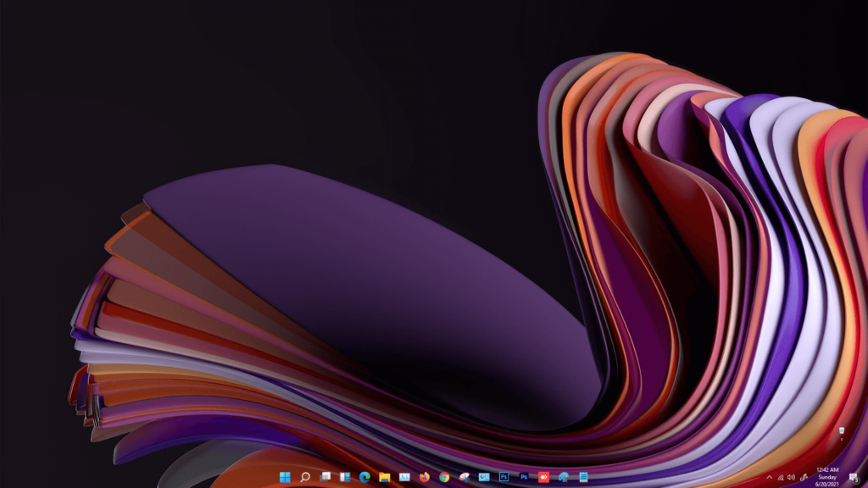
Task: Open the Notepad taskbar icon
Action: click(583, 477)
